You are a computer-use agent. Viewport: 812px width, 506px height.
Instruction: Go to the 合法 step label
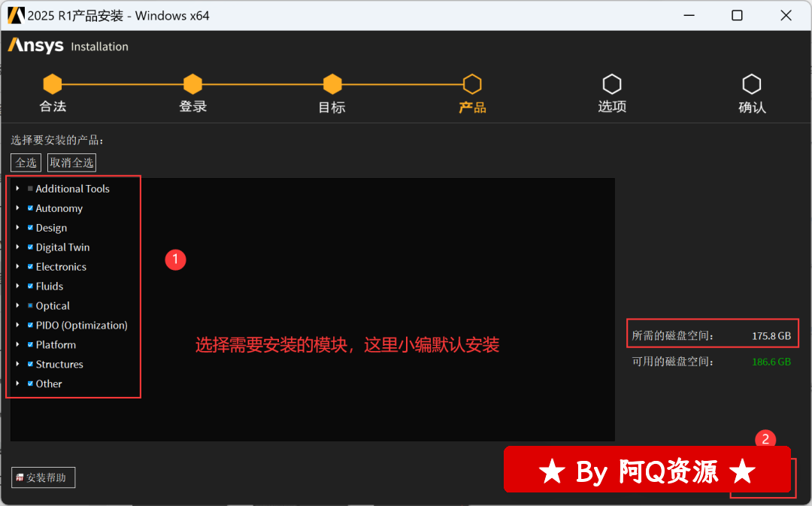click(x=53, y=107)
